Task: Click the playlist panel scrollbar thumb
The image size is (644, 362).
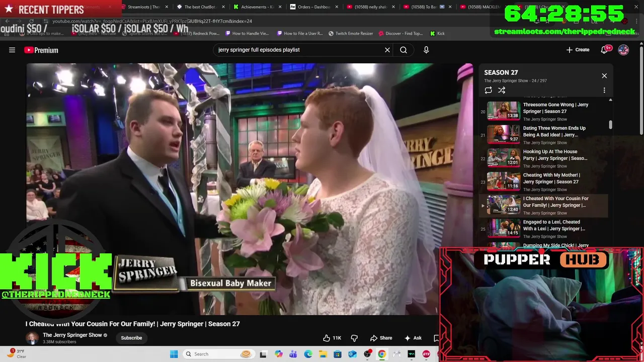Action: click(610, 125)
